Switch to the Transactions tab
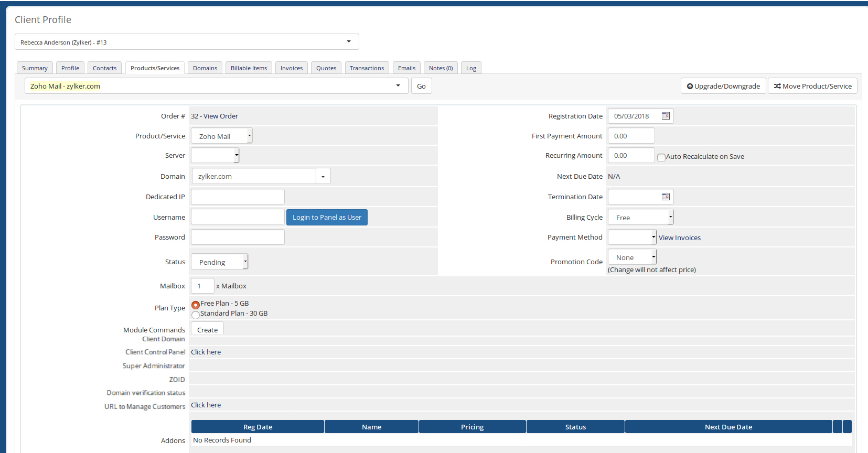 (367, 68)
